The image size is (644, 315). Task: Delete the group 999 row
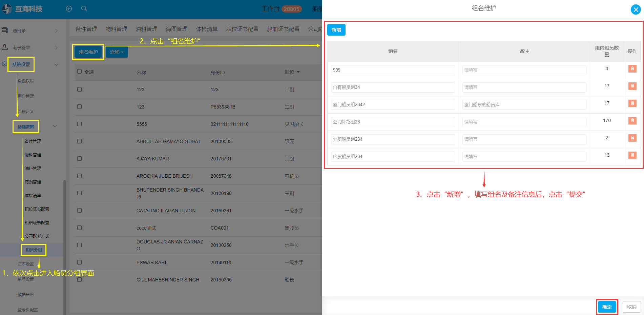click(x=632, y=69)
